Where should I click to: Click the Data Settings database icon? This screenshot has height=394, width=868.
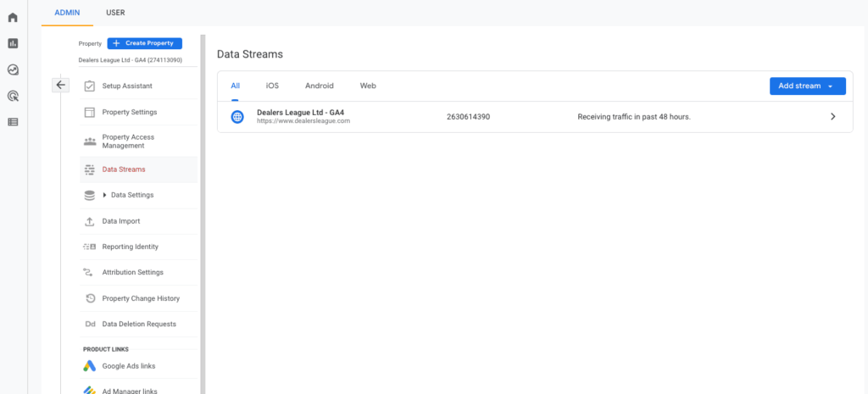pos(90,196)
